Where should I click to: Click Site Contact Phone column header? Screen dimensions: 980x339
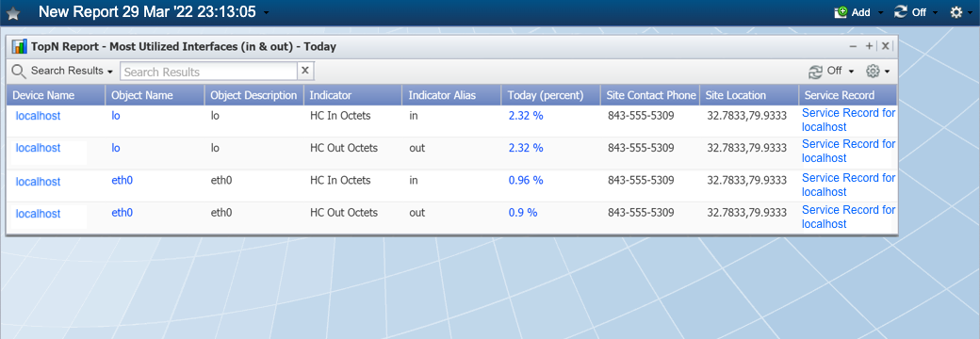650,95
